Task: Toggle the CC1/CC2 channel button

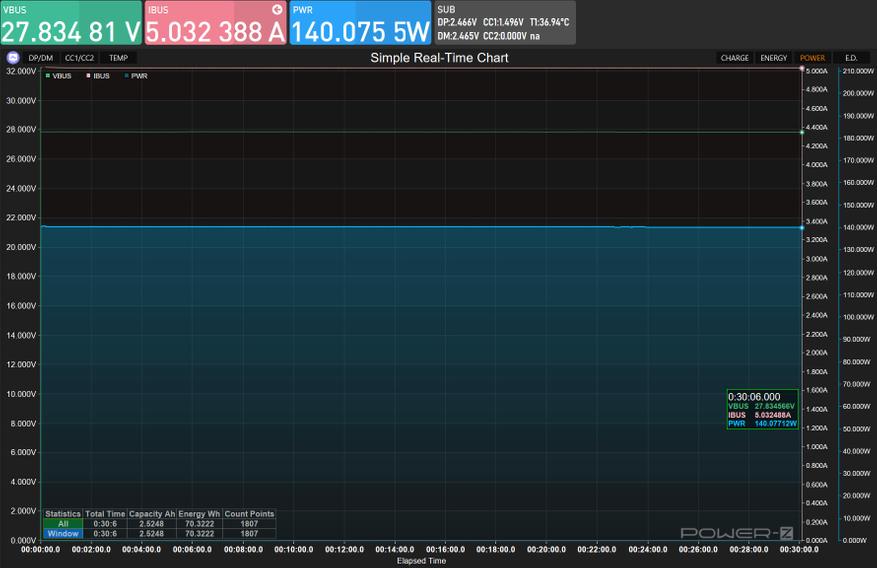Action: (79, 58)
